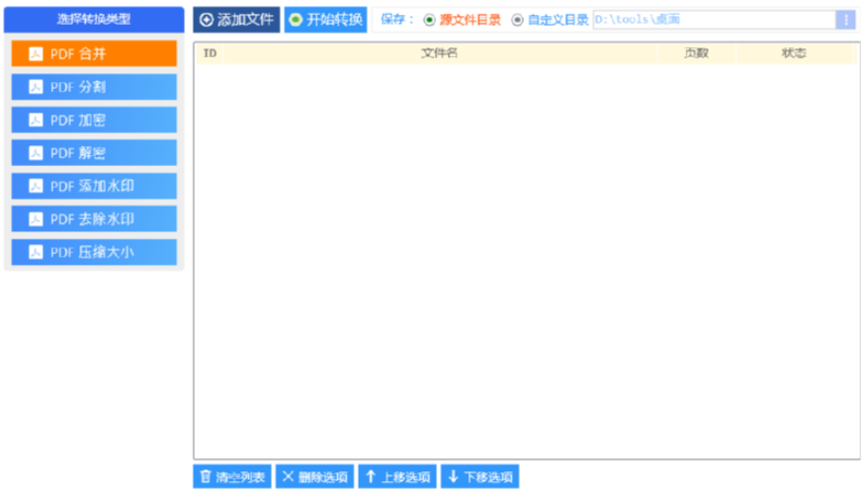Click the 文件名 column header
868x490 pixels.
[x=440, y=53]
